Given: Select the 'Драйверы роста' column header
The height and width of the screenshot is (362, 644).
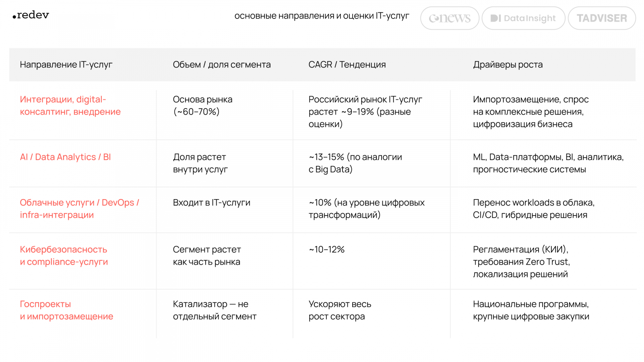Looking at the screenshot, I should pos(508,65).
